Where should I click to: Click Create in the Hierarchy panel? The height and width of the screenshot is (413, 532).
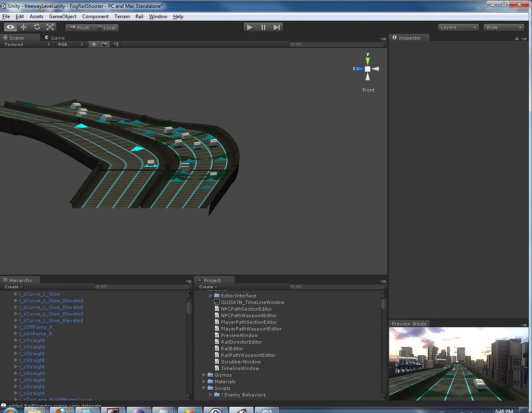pos(13,287)
